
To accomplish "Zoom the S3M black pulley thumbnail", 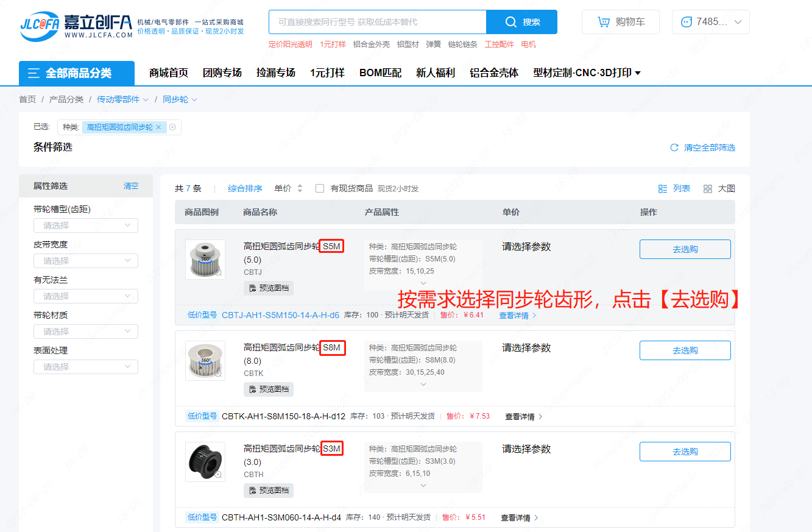I will (218, 475).
